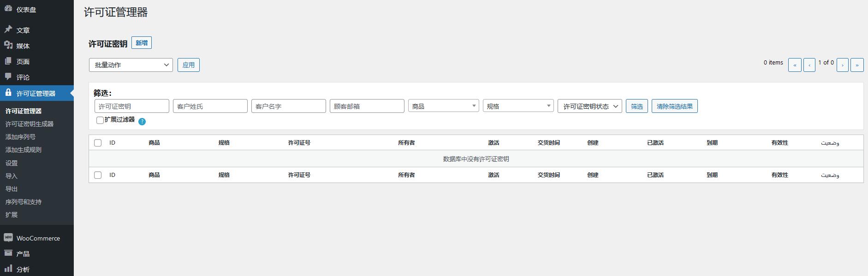Click the pages icon beside 页面
Image resolution: width=868 pixels, height=276 pixels.
[x=8, y=61]
